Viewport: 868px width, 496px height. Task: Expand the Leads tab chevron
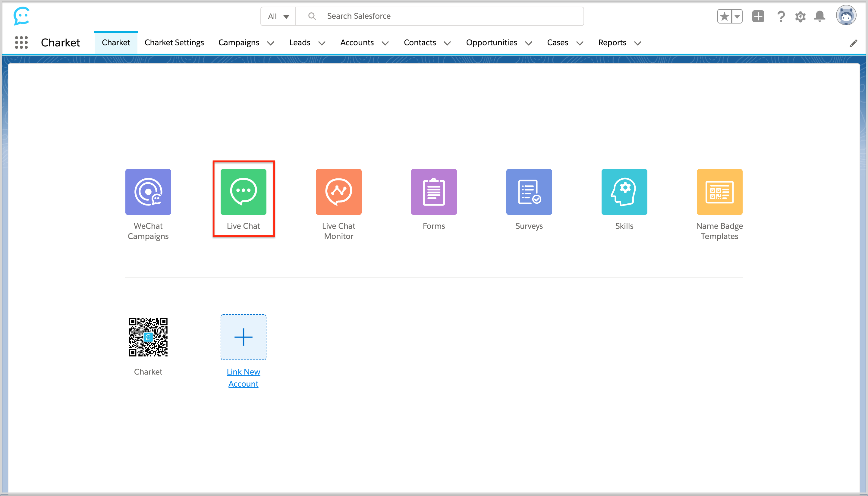click(x=322, y=43)
